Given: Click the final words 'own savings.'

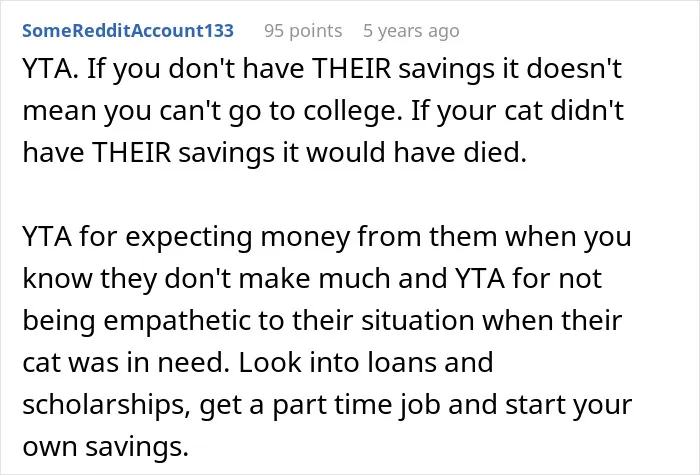Looking at the screenshot, I should [106, 447].
